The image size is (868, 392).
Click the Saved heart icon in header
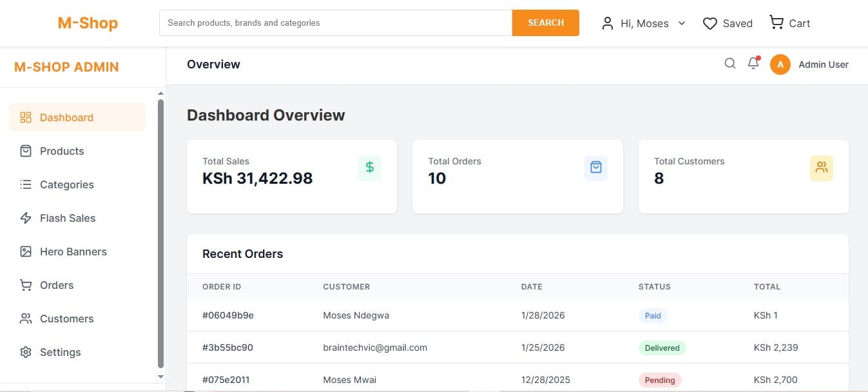tap(710, 23)
